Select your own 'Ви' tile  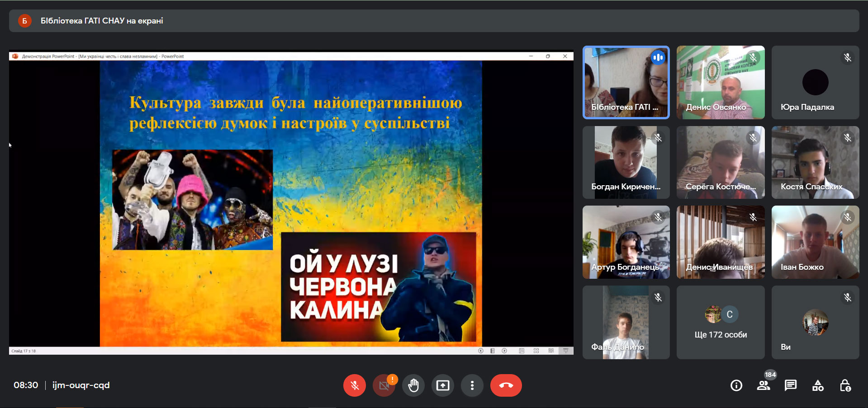coord(816,322)
